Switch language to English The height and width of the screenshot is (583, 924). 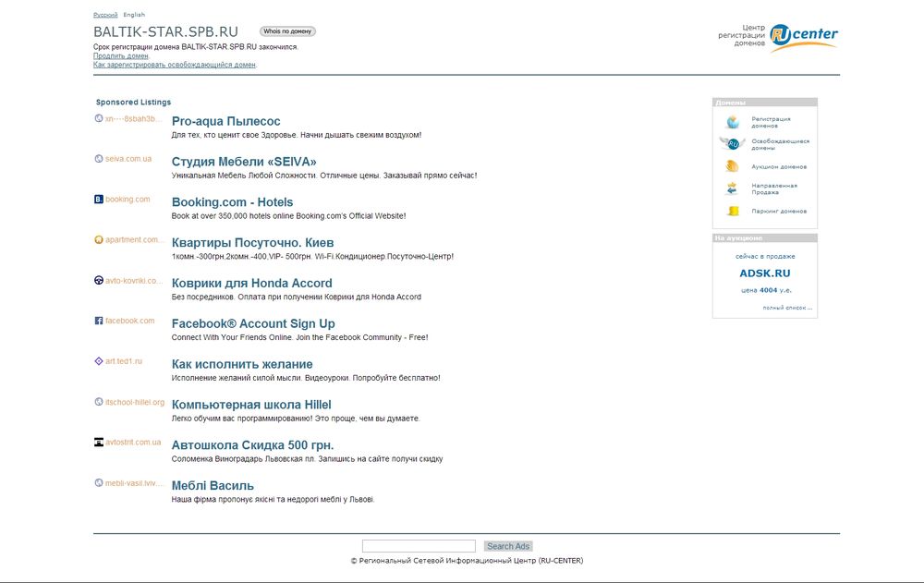[134, 15]
